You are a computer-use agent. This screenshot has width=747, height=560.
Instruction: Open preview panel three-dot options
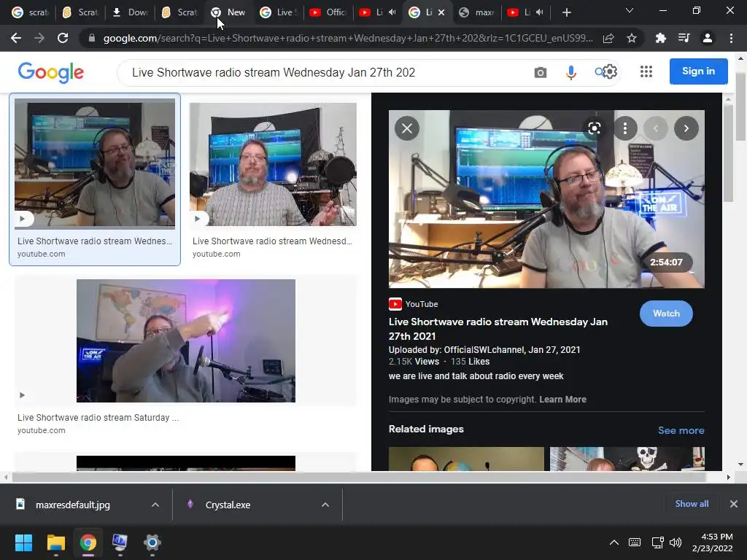tap(625, 128)
